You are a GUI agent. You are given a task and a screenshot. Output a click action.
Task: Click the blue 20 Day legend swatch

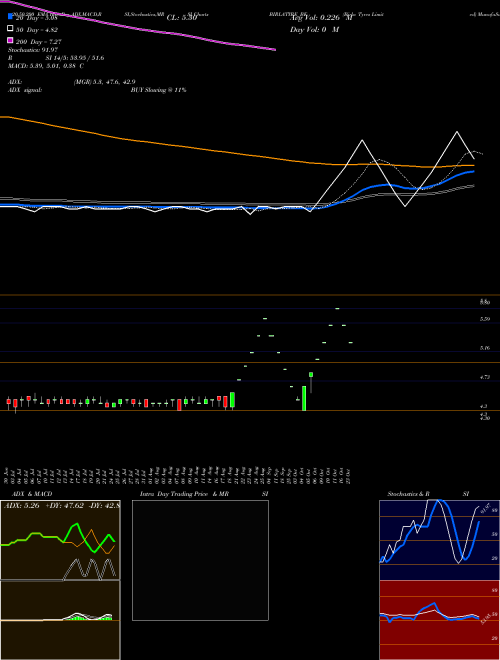pyautogui.click(x=10, y=18)
